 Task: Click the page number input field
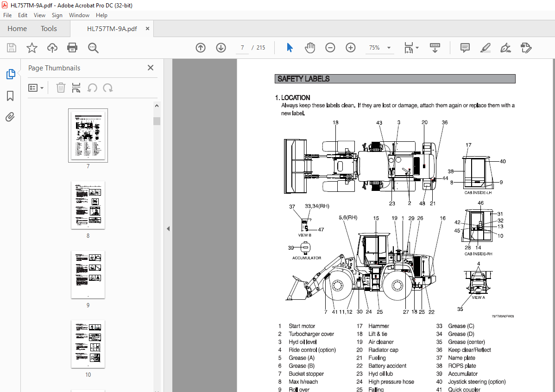tap(242, 48)
